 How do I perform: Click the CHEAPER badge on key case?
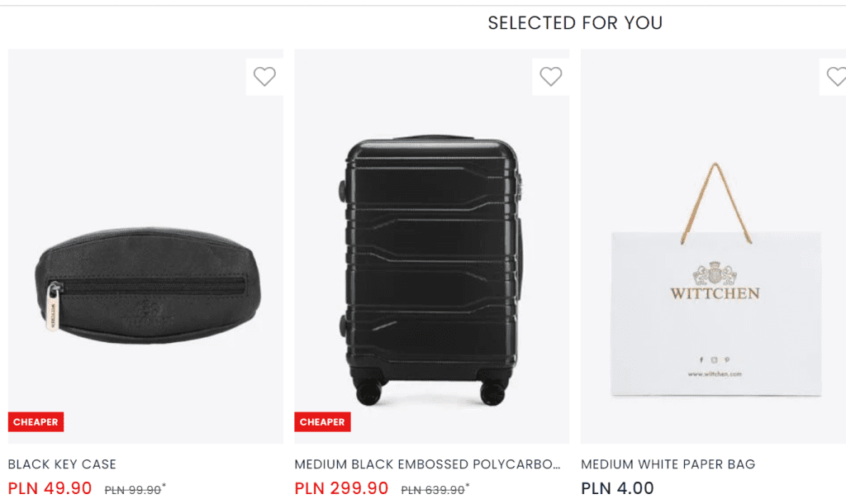tap(36, 422)
